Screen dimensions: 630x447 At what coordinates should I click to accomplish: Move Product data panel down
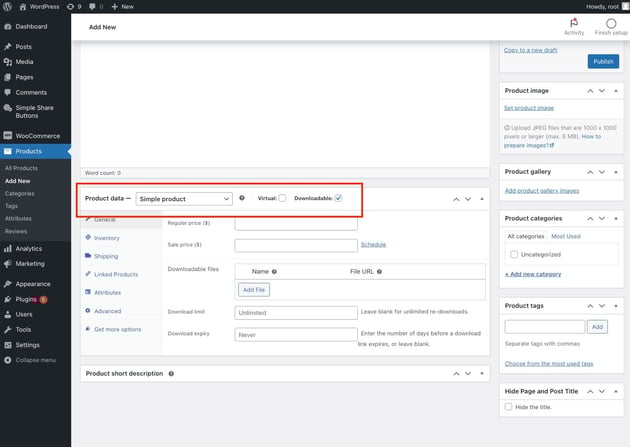468,199
